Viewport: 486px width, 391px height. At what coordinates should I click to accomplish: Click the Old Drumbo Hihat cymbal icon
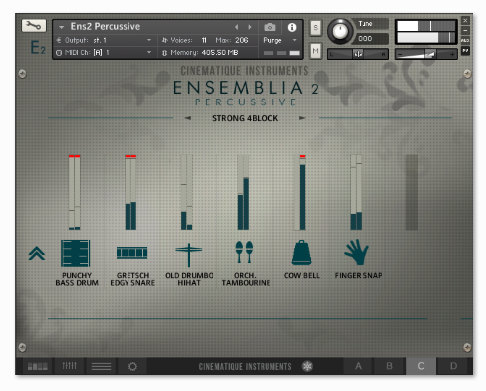pos(189,255)
